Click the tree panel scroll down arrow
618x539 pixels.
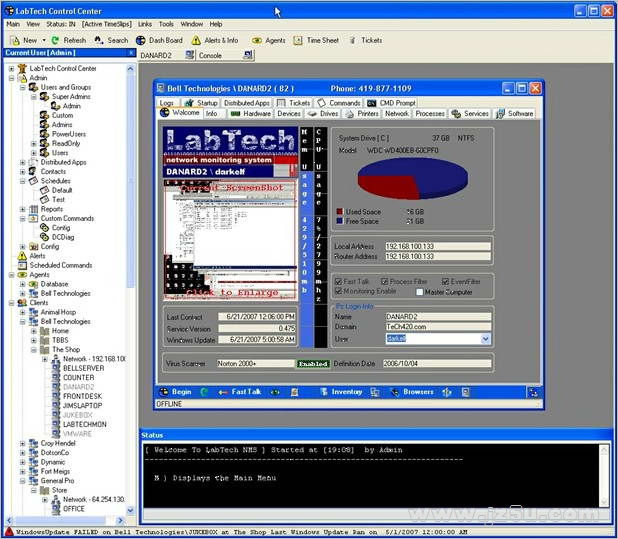click(130, 510)
